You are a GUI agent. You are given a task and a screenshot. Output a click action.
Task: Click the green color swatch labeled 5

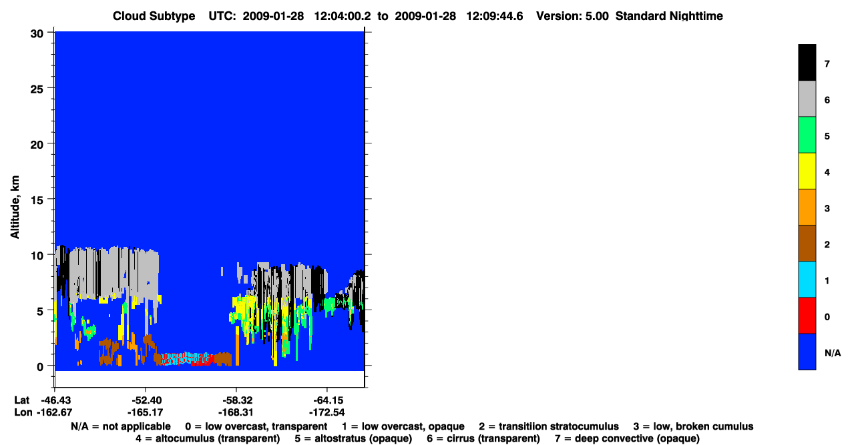point(807,135)
